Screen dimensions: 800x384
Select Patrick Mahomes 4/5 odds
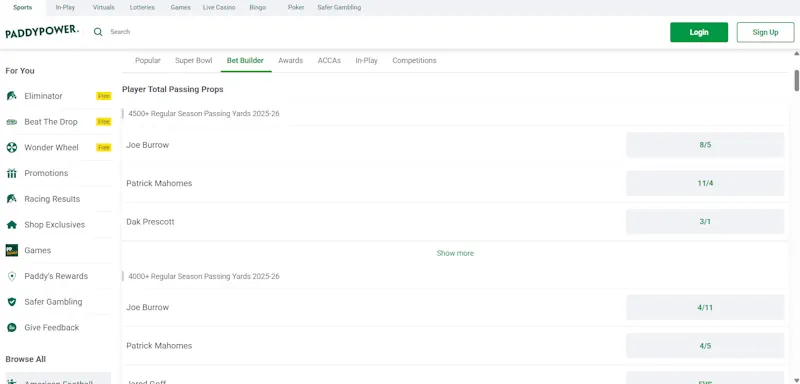pyautogui.click(x=705, y=346)
